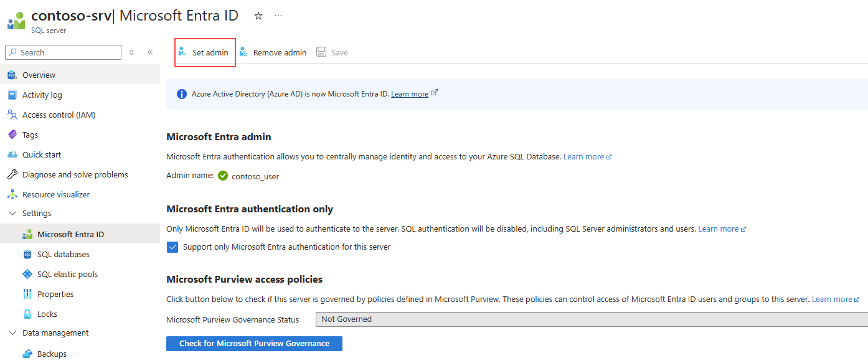Click the Microsoft Entra authentication only heading
This screenshot has width=868, height=363.
pos(250,209)
